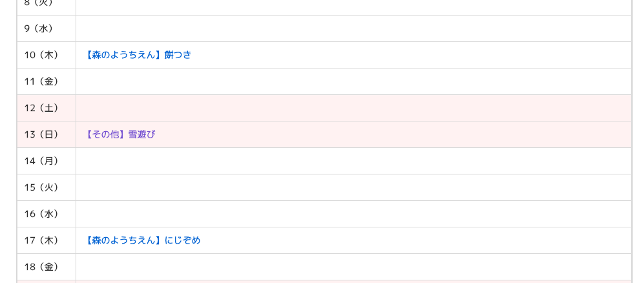
Task: Open the 【森のようちえん】餅つき event link
Action: [x=138, y=55]
